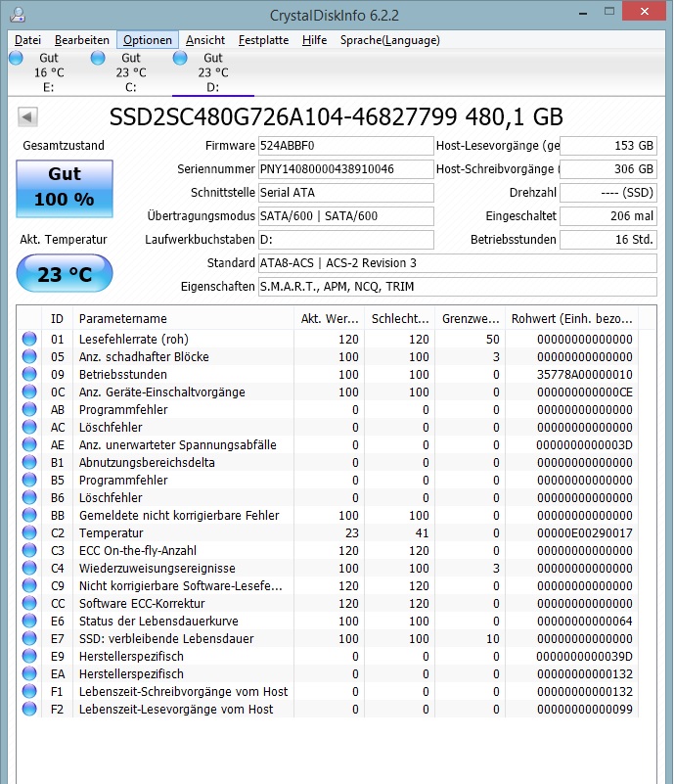Viewport: 675px width, 784px height.
Task: Click status icon of Lesefehlerrate (roh) row
Action: point(29,339)
